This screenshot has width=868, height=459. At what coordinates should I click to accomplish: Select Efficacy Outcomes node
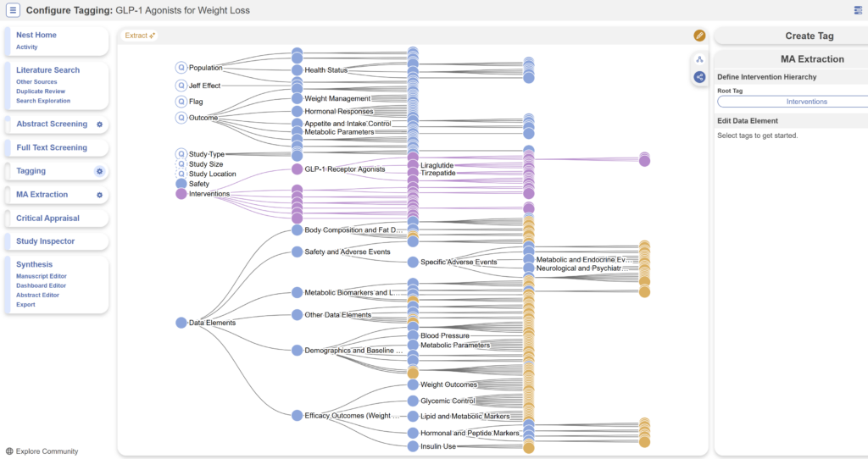pyautogui.click(x=298, y=415)
